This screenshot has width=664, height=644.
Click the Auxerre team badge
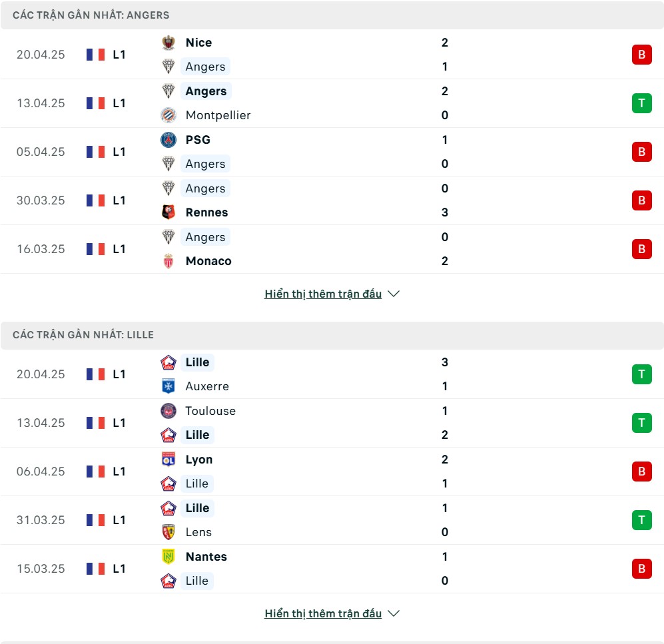(168, 386)
